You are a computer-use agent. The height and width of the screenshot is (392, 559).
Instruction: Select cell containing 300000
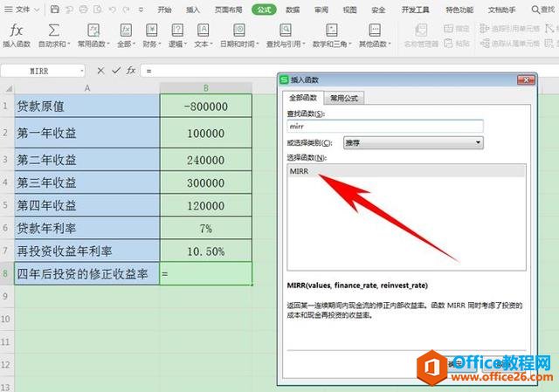206,182
